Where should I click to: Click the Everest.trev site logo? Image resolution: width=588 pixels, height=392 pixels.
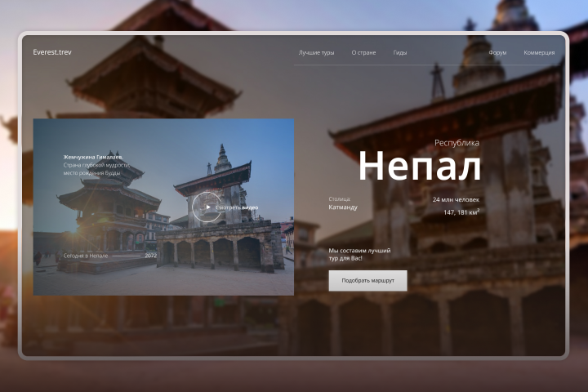[x=52, y=52]
